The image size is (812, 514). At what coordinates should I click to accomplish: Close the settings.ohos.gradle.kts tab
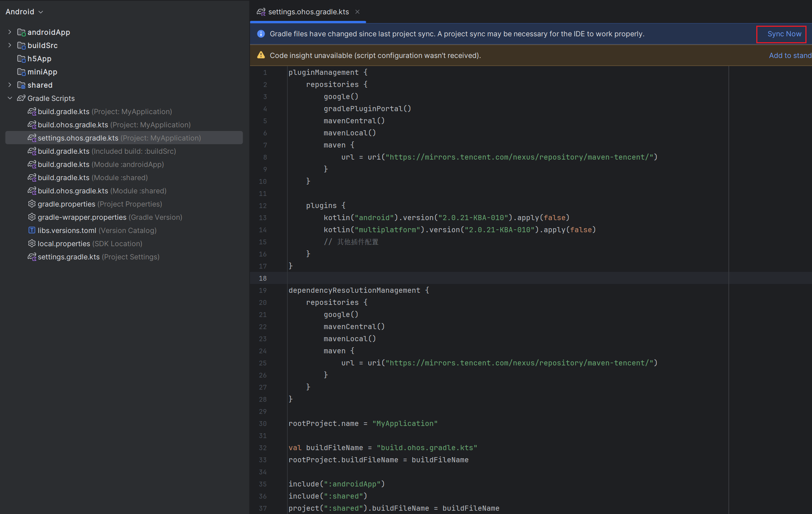click(357, 12)
